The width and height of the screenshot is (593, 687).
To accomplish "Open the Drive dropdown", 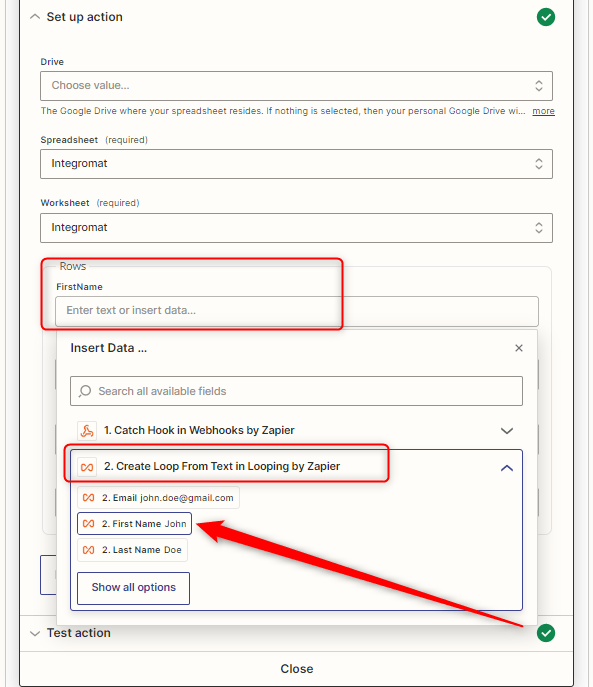I will [296, 86].
